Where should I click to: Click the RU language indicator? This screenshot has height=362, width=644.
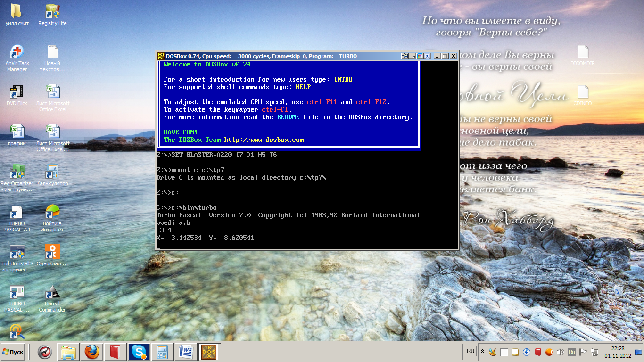pyautogui.click(x=471, y=351)
